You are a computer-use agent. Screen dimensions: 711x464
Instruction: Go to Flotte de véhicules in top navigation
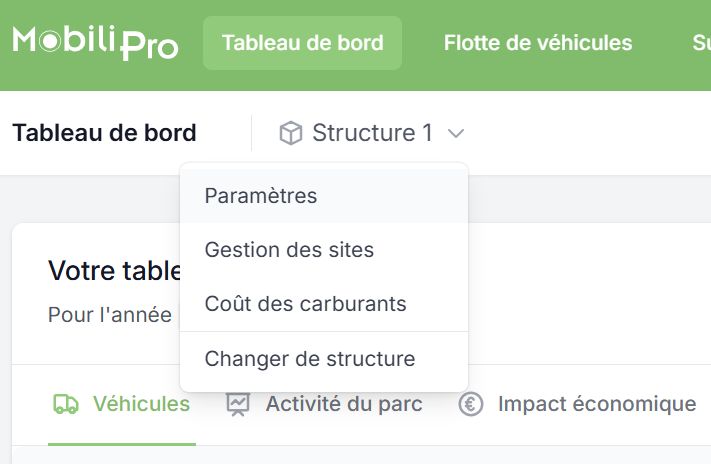click(x=538, y=43)
